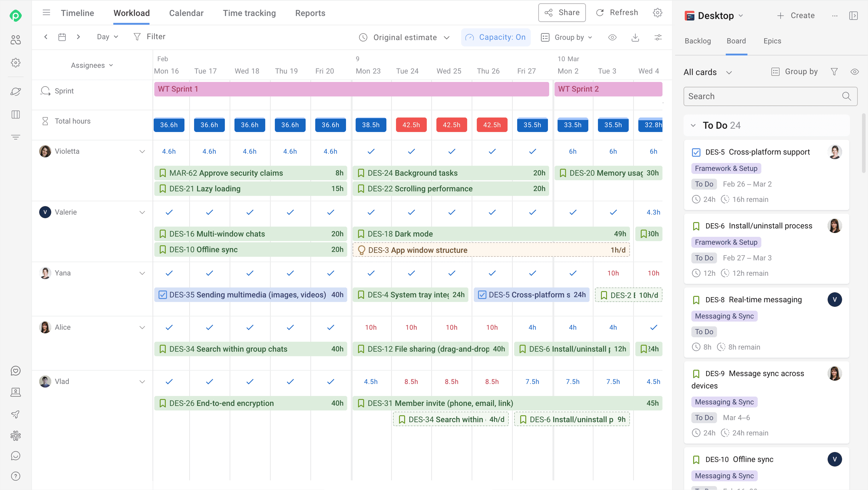Open the three-dots more menu
Image resolution: width=868 pixels, height=490 pixels.
[x=835, y=15]
